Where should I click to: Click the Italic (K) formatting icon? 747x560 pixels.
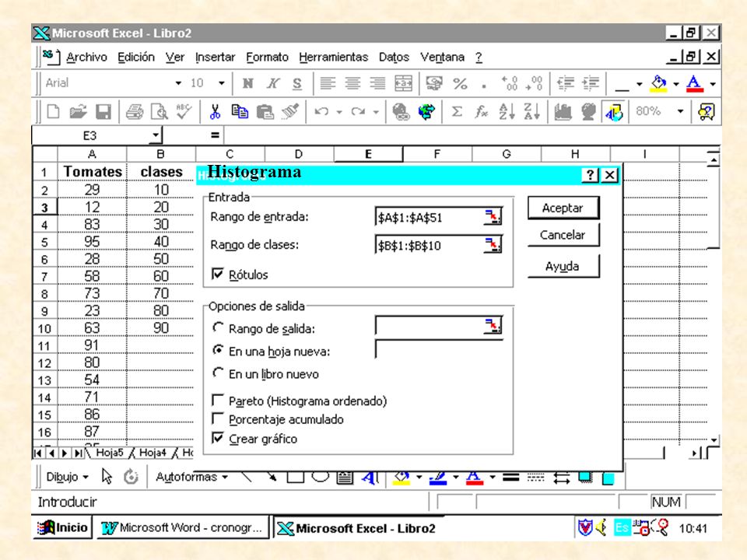(272, 83)
